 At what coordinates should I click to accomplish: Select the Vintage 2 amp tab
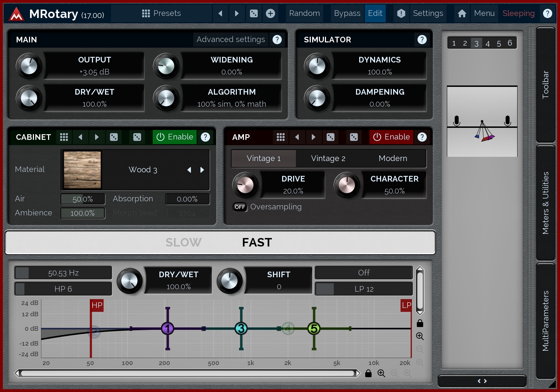pos(328,159)
